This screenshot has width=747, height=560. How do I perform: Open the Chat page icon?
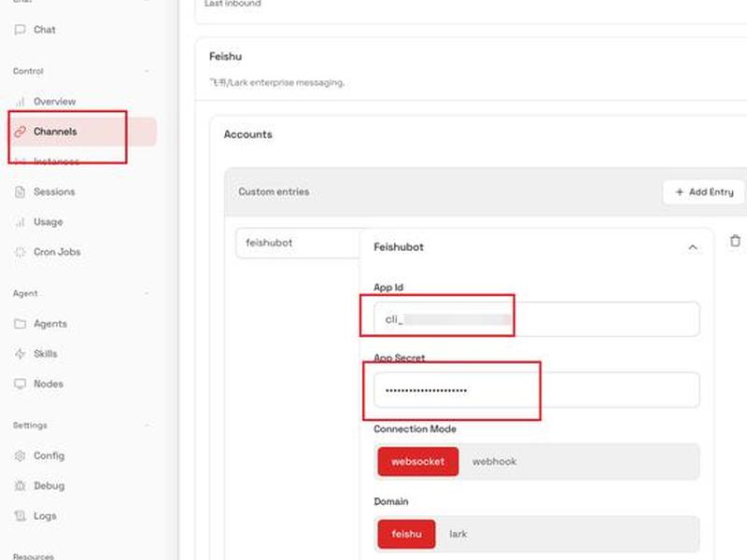pos(20,30)
